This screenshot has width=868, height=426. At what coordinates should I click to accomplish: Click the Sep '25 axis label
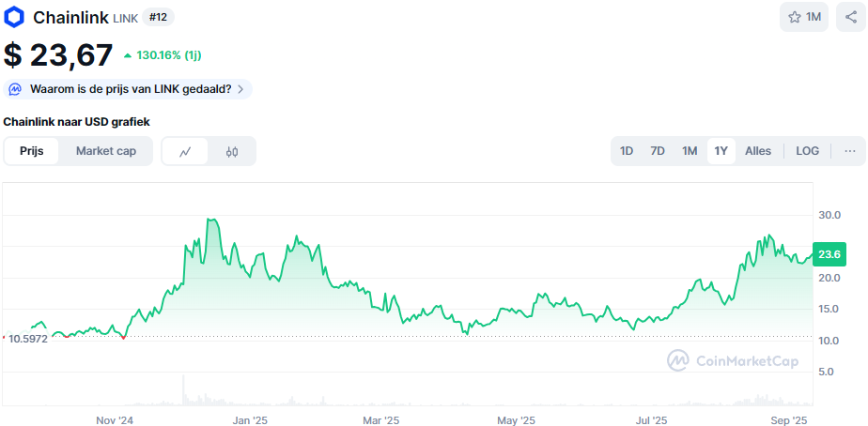tap(788, 420)
